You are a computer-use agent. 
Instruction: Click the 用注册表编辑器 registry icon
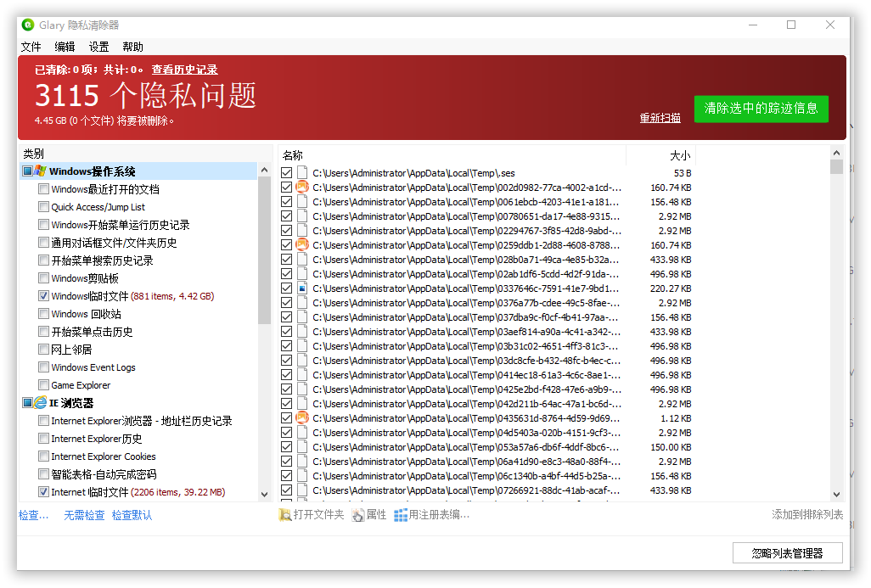click(401, 515)
